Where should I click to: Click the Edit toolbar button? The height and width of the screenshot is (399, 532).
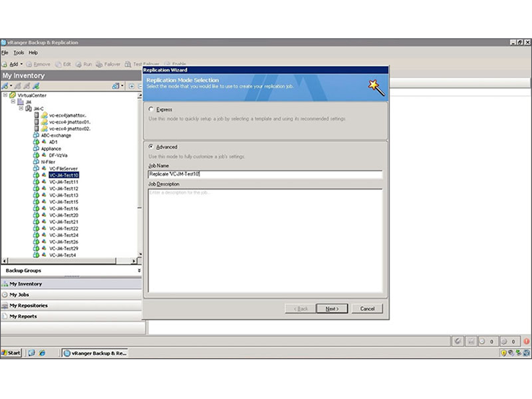(64, 64)
